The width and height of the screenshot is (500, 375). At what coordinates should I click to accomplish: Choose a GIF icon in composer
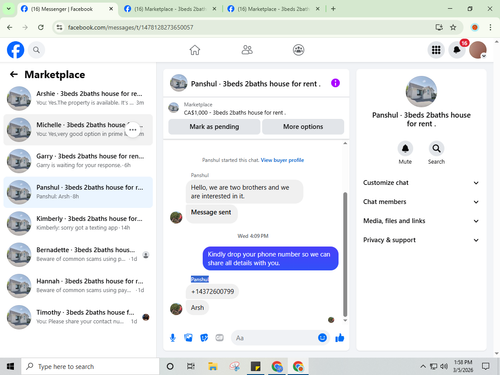[x=219, y=338]
